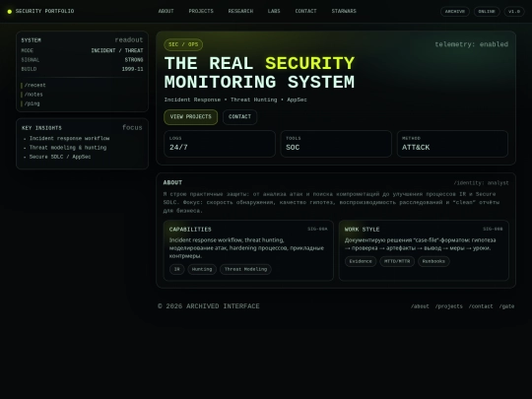Click 'Threat modeling & hunting' insight item

68,148
